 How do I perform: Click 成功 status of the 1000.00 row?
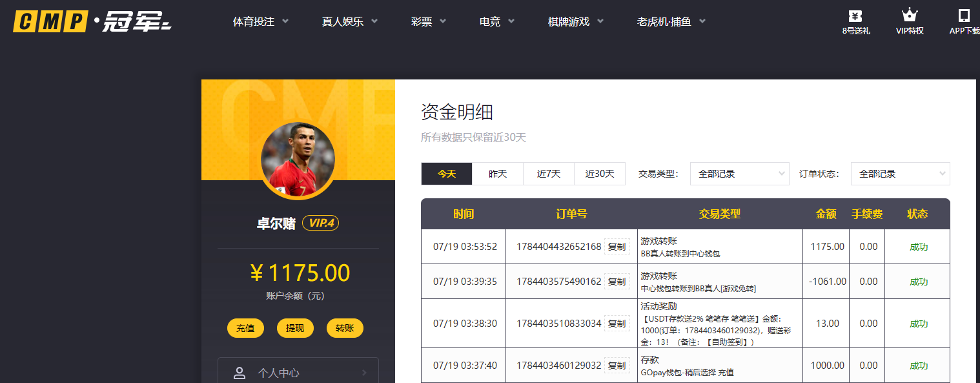pyautogui.click(x=919, y=366)
